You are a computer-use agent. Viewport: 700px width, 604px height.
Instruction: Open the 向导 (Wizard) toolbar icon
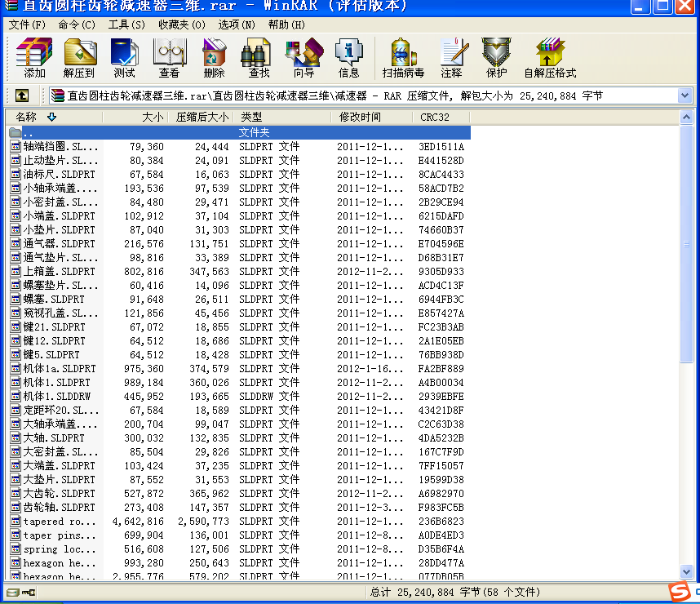pos(304,58)
